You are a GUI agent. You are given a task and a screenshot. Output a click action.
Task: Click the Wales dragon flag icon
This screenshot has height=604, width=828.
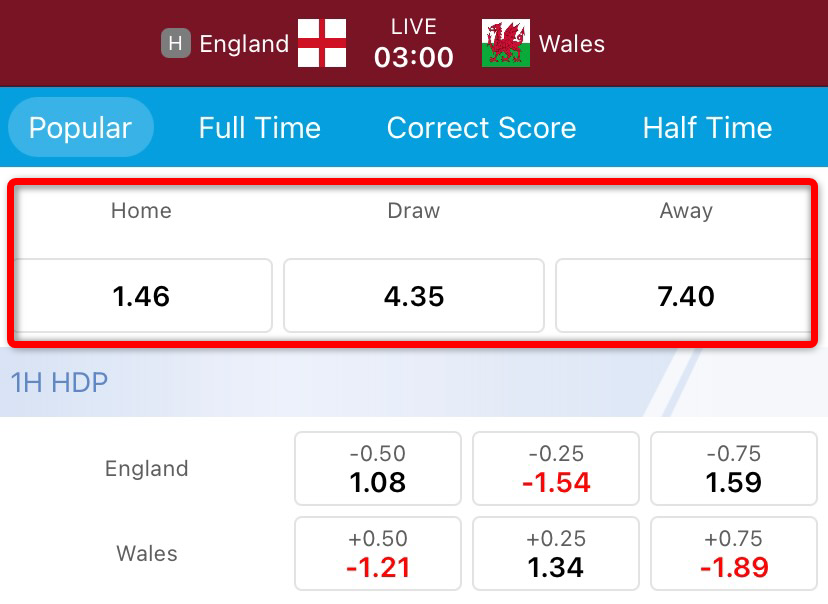[x=505, y=43]
